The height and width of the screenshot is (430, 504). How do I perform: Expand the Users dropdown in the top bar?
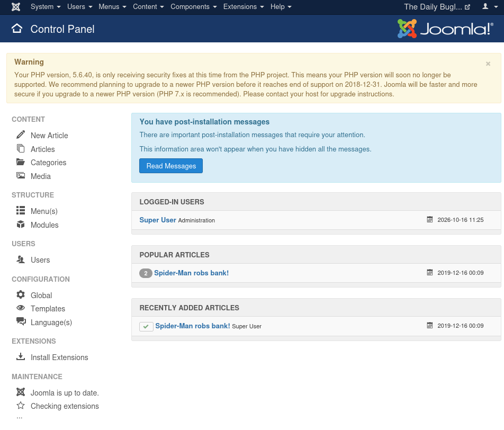pos(80,7)
